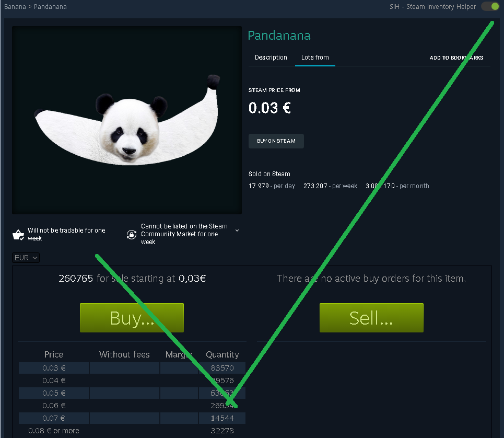Click the green Sell... button
This screenshot has height=438, width=504.
point(371,318)
